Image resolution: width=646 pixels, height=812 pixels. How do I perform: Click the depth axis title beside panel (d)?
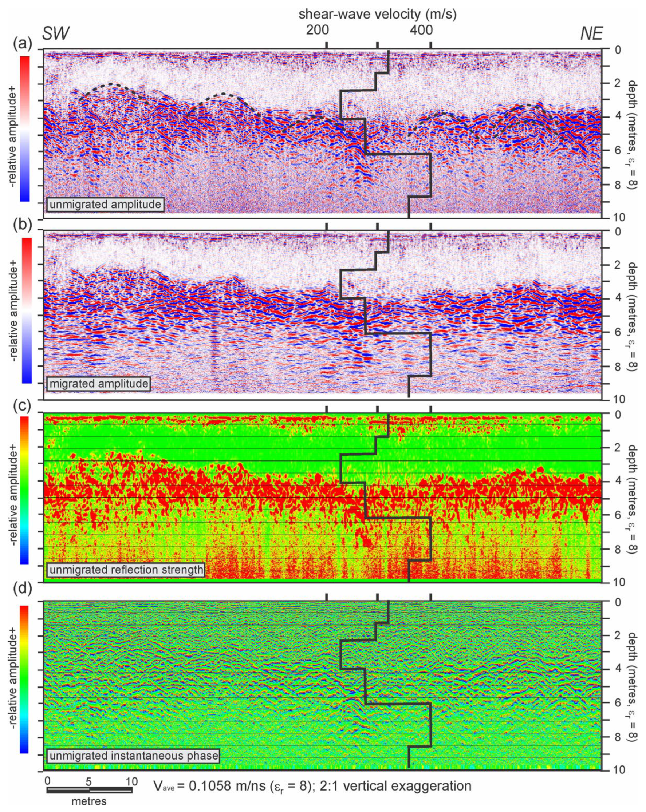pos(632,686)
